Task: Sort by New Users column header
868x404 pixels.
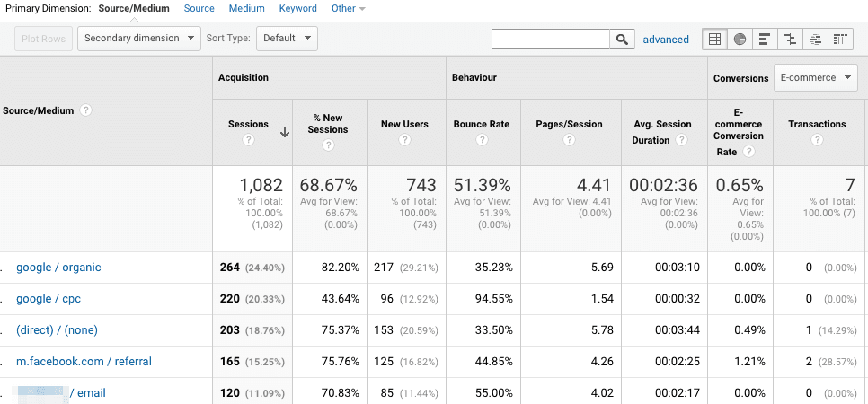Action: (404, 125)
